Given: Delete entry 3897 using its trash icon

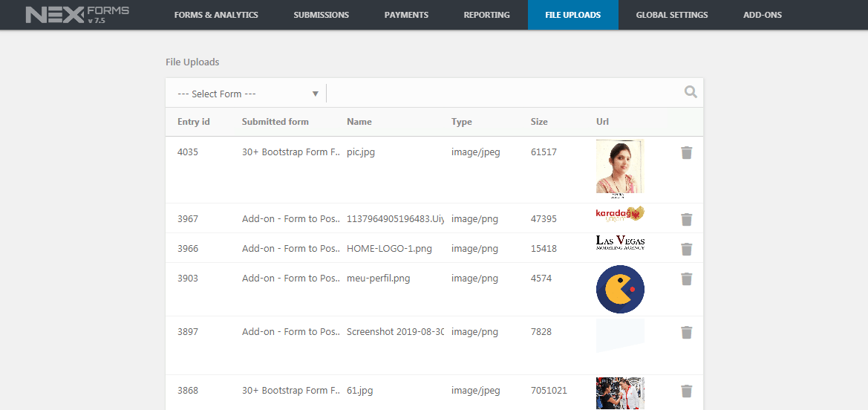Looking at the screenshot, I should [686, 333].
